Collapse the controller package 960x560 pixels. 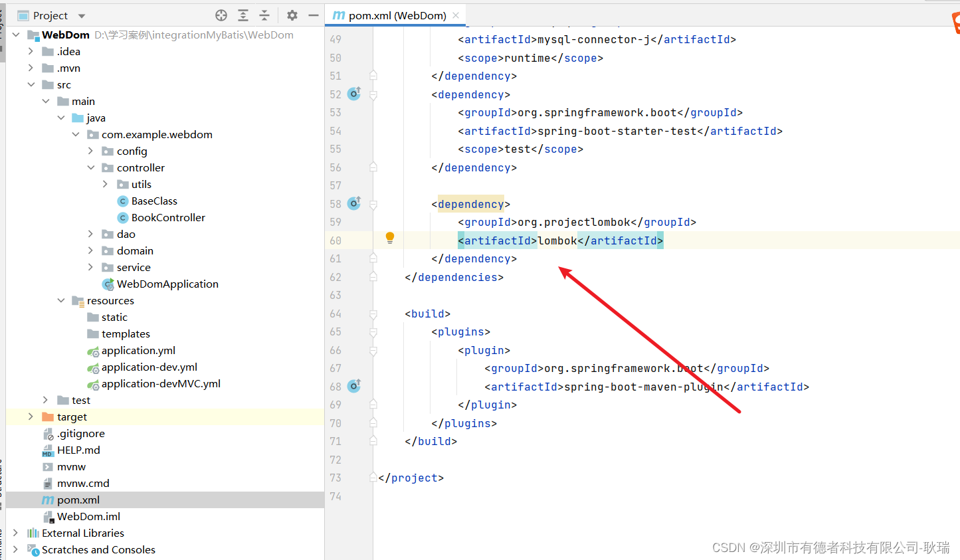coord(91,167)
